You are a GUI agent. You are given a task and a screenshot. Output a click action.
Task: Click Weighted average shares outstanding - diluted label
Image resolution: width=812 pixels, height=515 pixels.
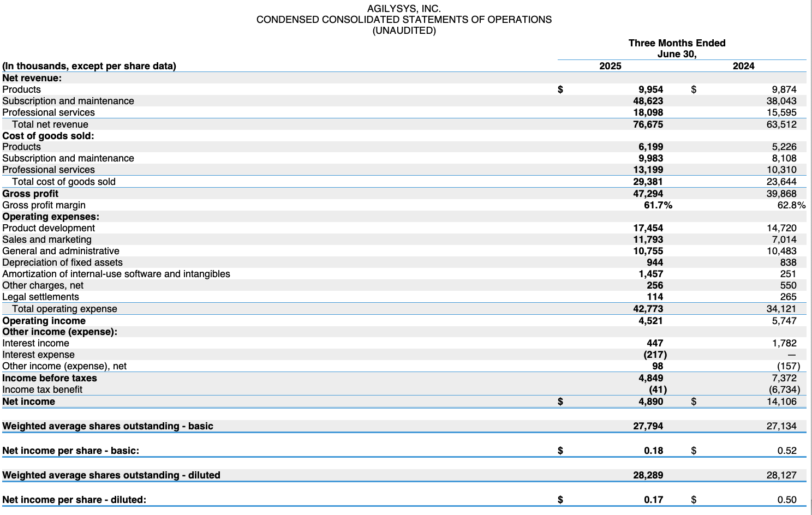(111, 475)
